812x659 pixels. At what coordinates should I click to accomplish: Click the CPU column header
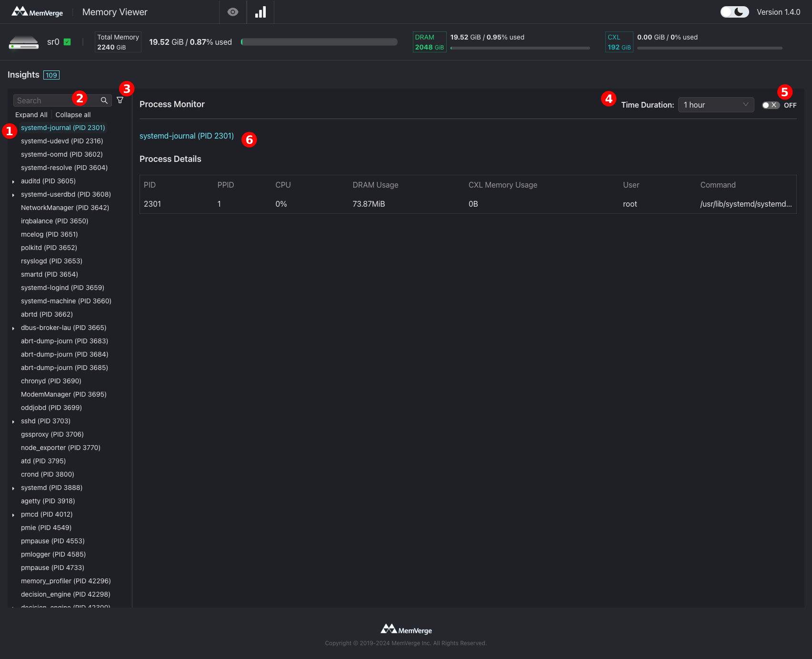(x=283, y=185)
